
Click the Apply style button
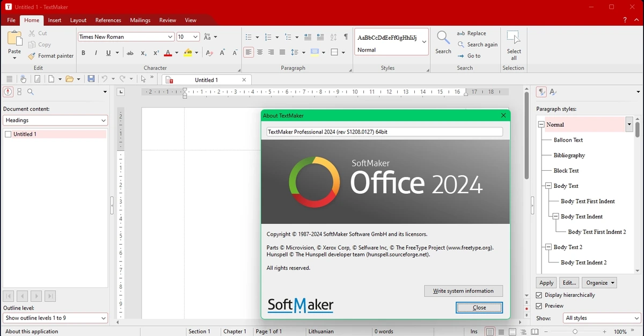tap(546, 282)
